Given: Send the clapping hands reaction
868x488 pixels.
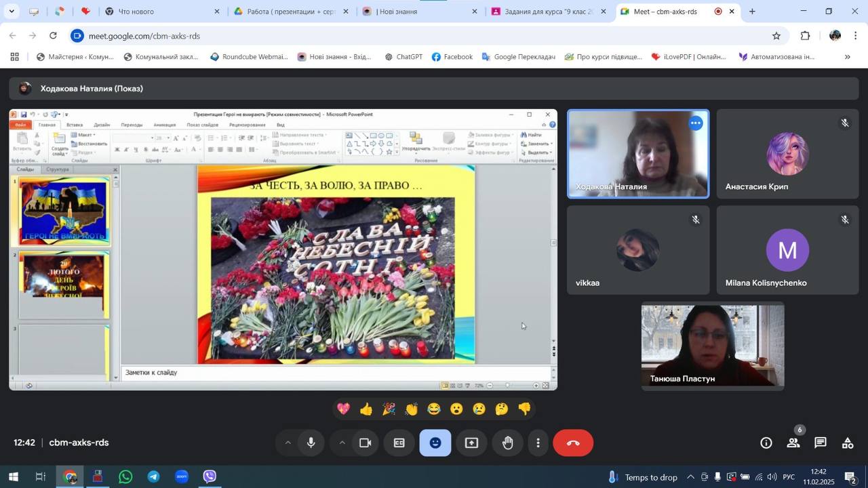Looking at the screenshot, I should click(x=412, y=409).
